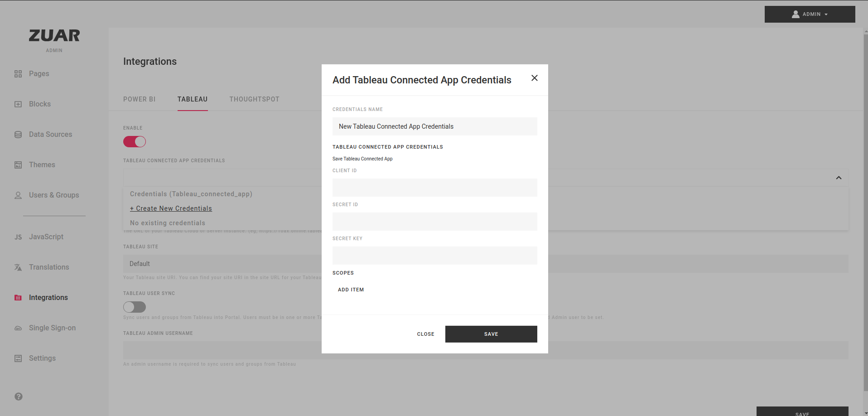Click the Close button in dialog
This screenshot has height=416, width=868.
pos(426,334)
